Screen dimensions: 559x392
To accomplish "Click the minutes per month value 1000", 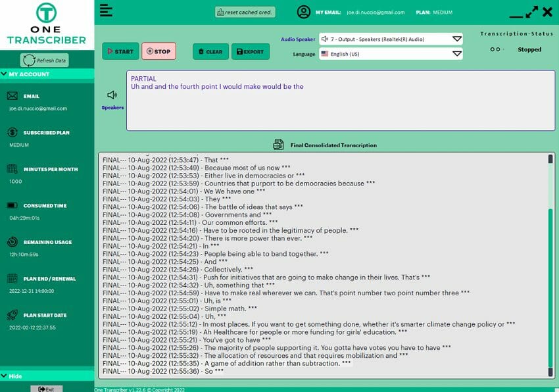I will click(15, 181).
